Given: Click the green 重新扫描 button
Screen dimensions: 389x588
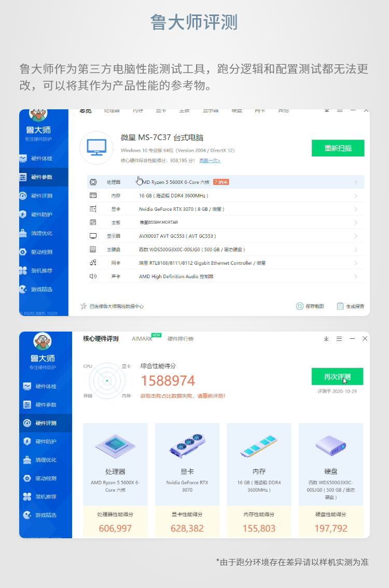Looking at the screenshot, I should tap(338, 148).
